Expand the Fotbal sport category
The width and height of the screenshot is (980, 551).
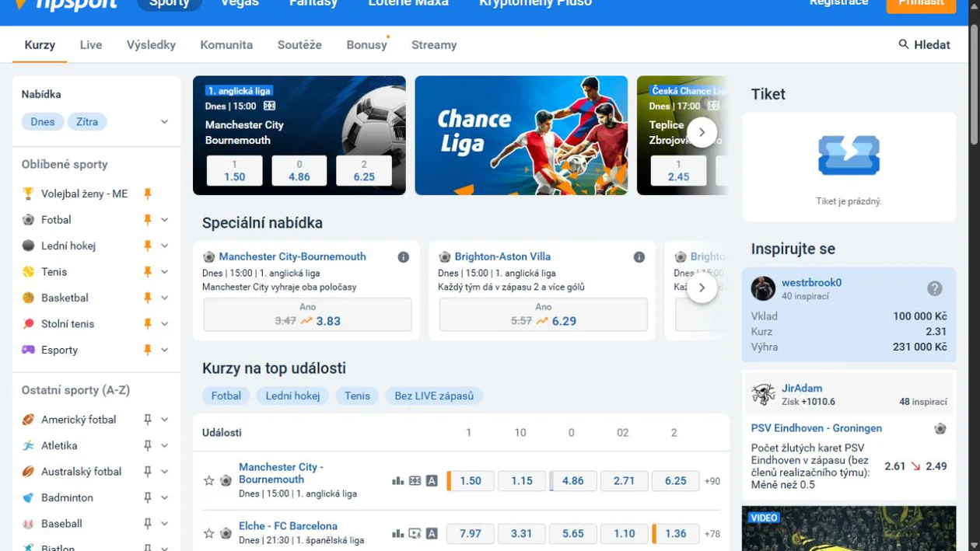pyautogui.click(x=165, y=220)
